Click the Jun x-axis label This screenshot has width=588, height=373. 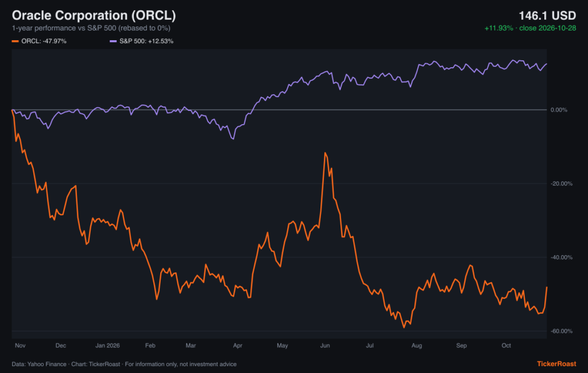[325, 345]
